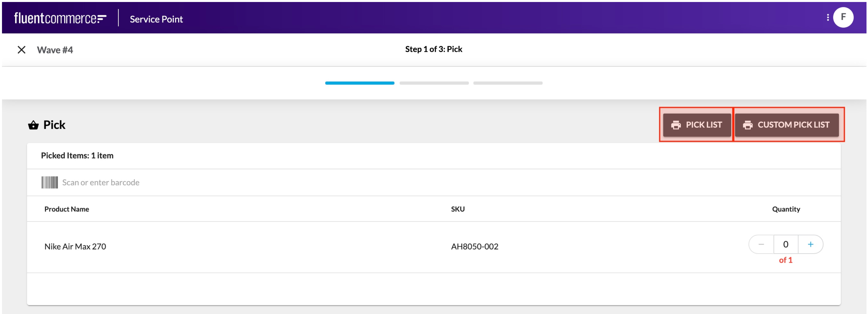Click the first blue progress step bar
The width and height of the screenshot is (868, 314).
(x=360, y=83)
